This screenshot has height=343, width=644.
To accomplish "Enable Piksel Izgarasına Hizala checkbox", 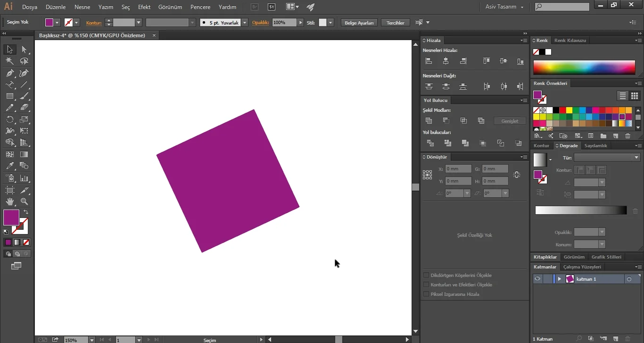I will click(x=426, y=294).
